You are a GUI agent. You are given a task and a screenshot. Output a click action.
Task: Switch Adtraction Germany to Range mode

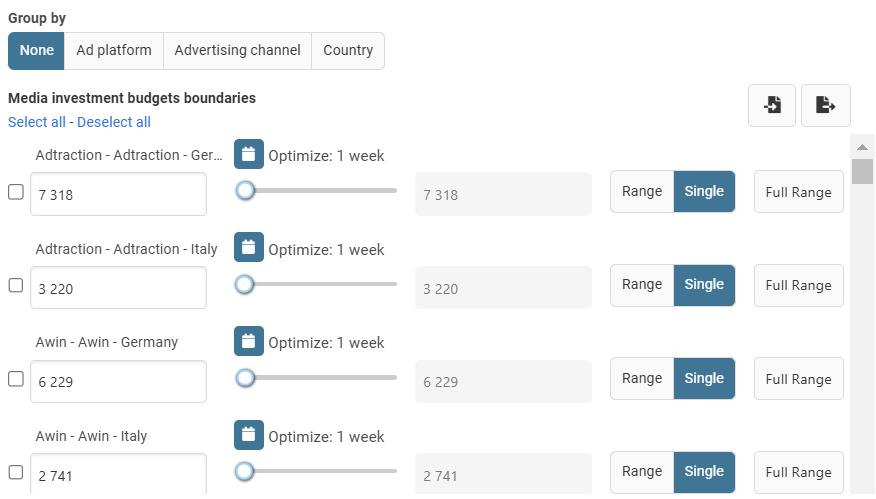(x=642, y=192)
